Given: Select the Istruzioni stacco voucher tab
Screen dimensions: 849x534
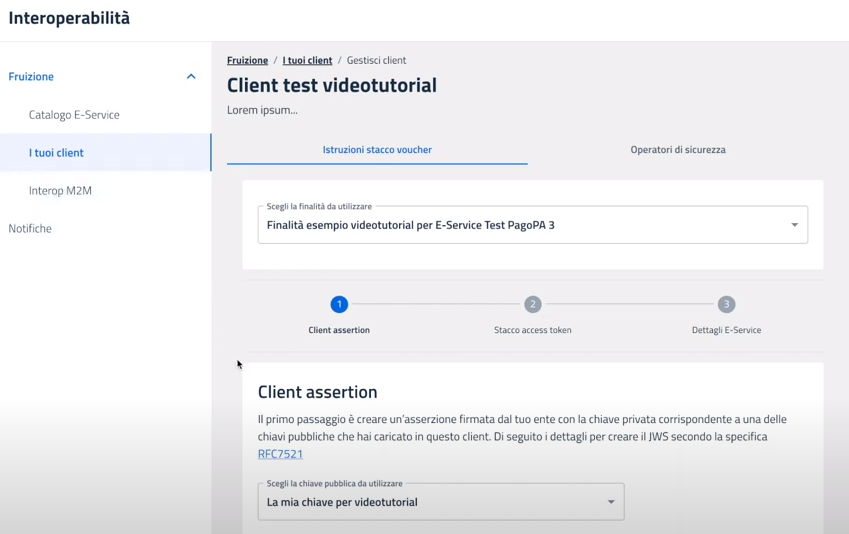Looking at the screenshot, I should tap(377, 150).
